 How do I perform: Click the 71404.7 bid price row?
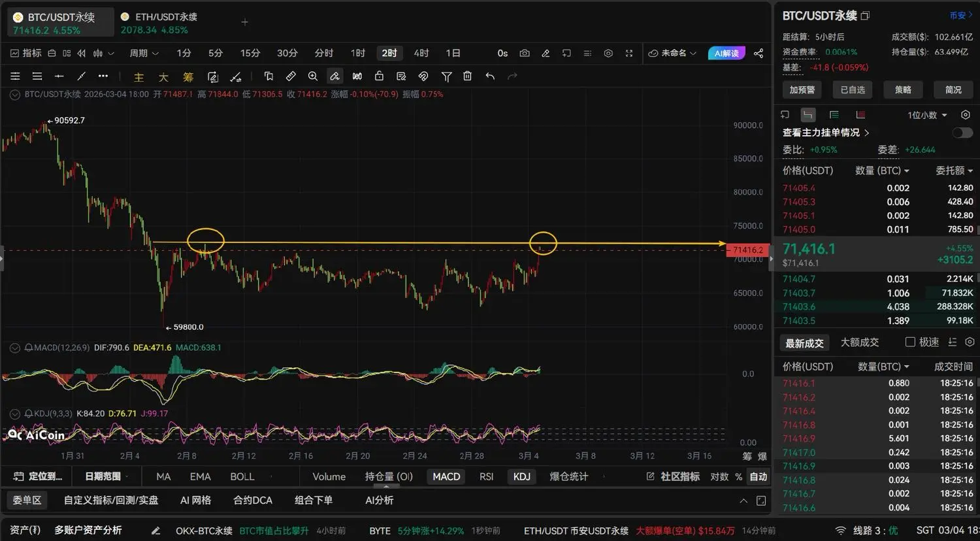pyautogui.click(x=877, y=279)
